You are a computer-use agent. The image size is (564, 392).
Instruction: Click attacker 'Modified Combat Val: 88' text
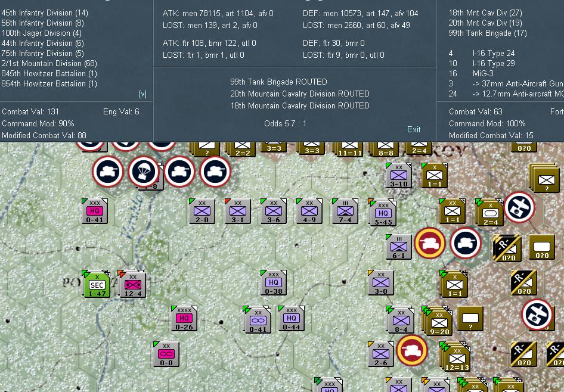coord(44,135)
